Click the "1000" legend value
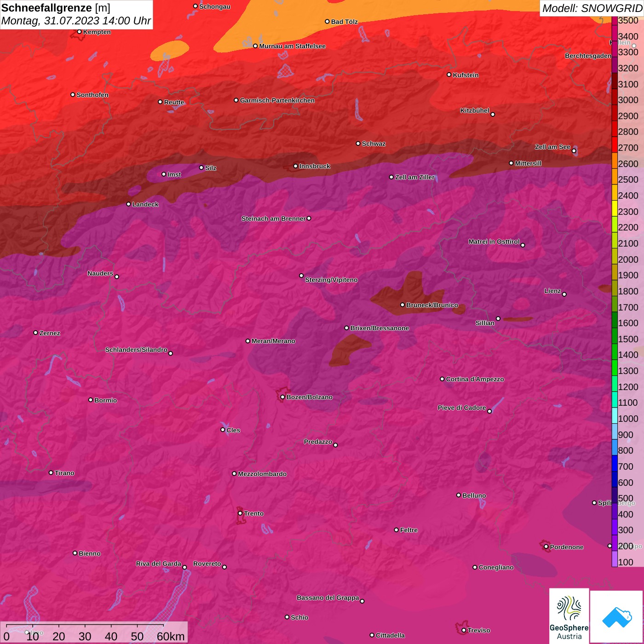The width and height of the screenshot is (644, 644). [628, 419]
